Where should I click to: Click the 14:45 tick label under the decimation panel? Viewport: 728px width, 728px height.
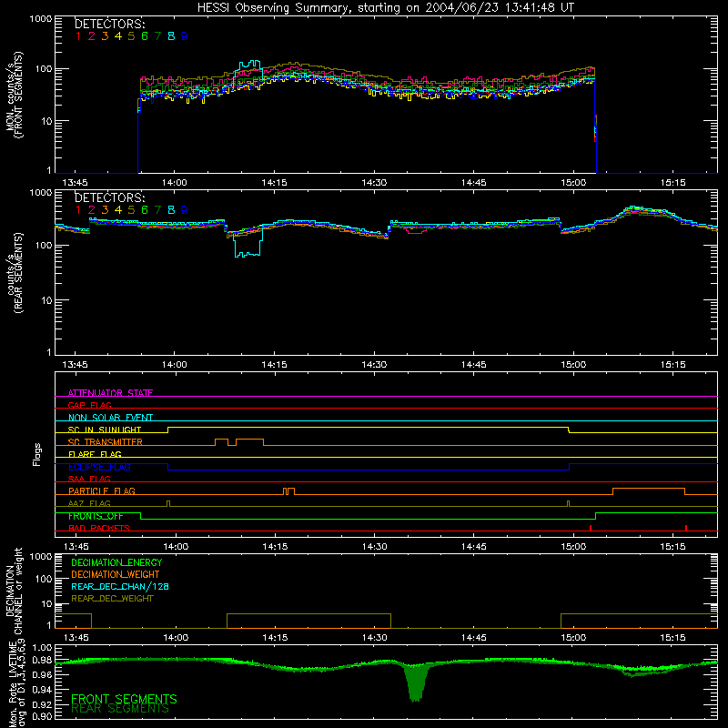click(x=473, y=638)
